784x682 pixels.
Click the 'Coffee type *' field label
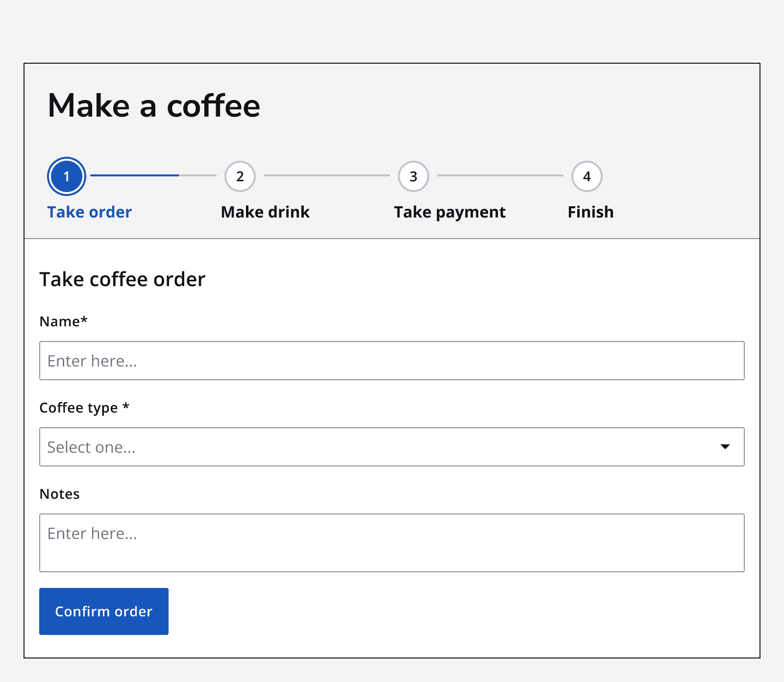tap(84, 408)
